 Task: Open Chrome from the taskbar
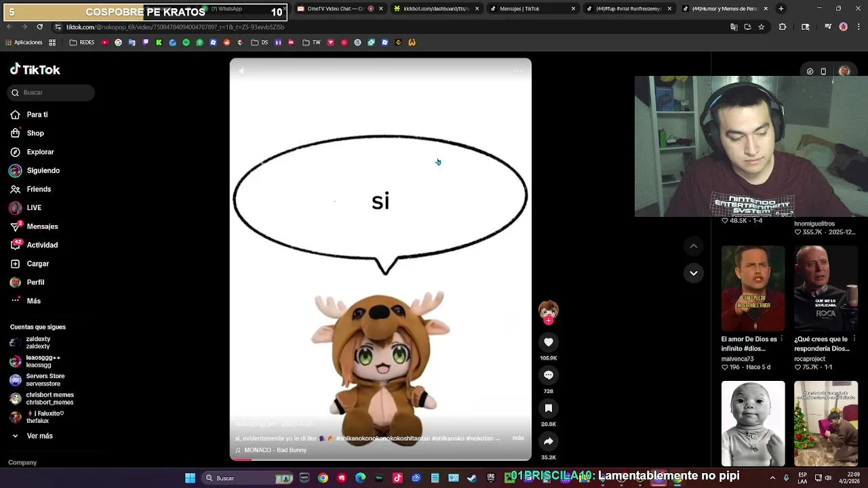[323, 478]
